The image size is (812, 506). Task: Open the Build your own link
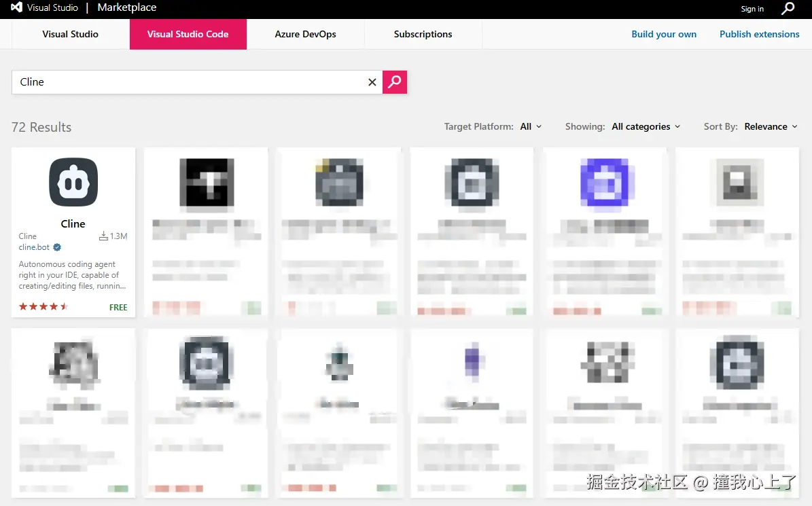point(664,34)
